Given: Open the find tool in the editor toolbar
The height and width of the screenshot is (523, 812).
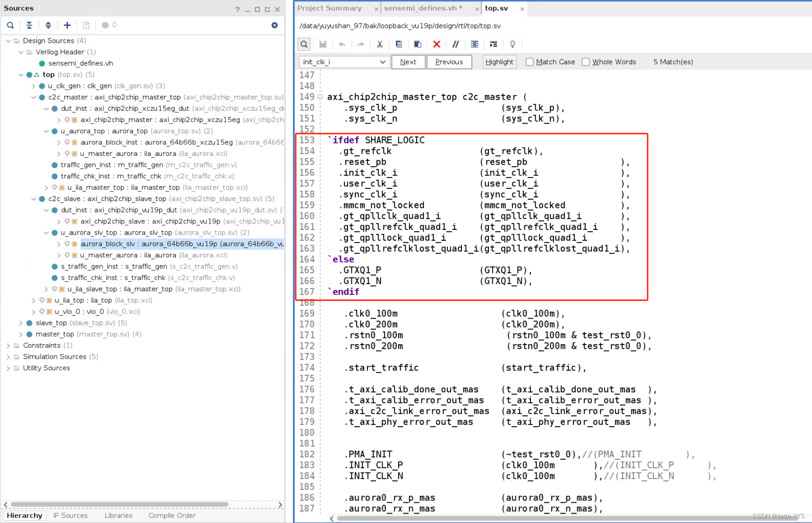Looking at the screenshot, I should [x=304, y=44].
